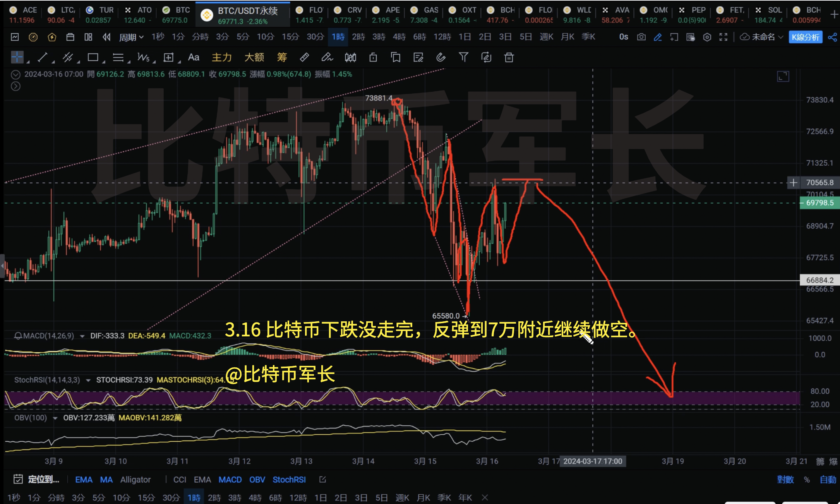Toggle 自動 auto scale
Screen dimensions: 840x504
pos(828,480)
